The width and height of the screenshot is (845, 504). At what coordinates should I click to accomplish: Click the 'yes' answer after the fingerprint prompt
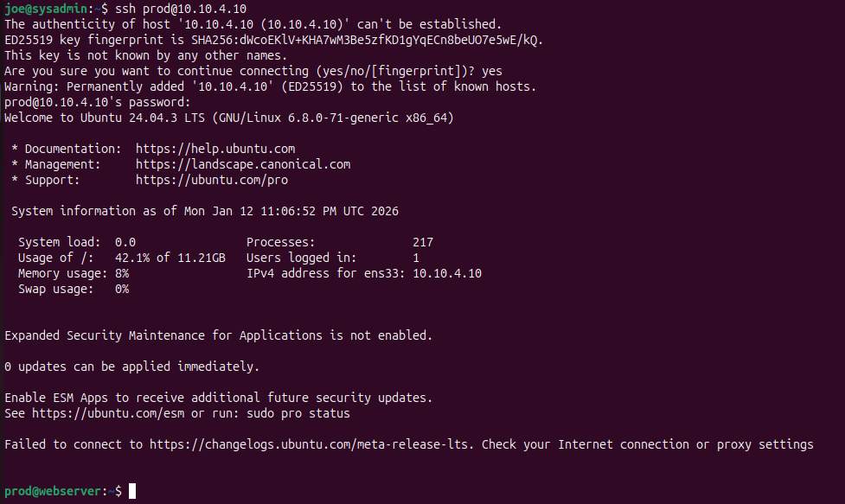point(489,71)
